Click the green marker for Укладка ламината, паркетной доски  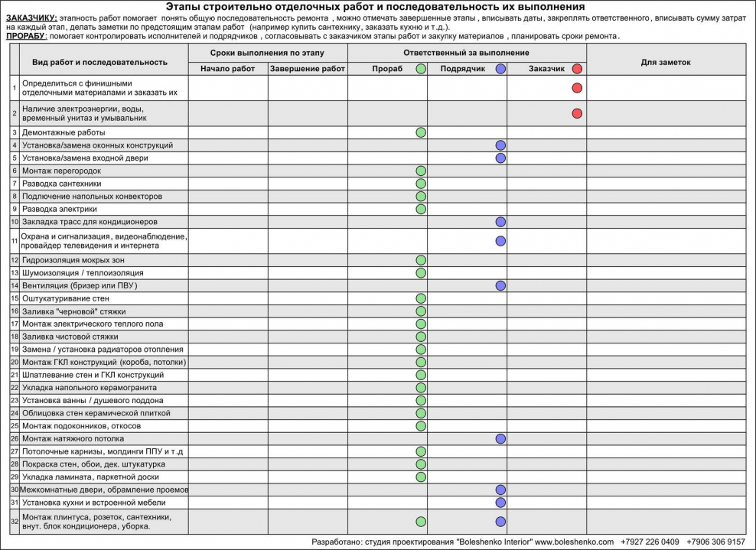coord(419,475)
